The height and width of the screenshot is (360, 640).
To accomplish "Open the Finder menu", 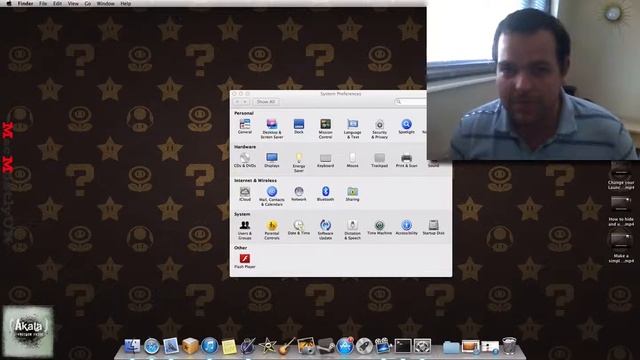I will (25, 3).
